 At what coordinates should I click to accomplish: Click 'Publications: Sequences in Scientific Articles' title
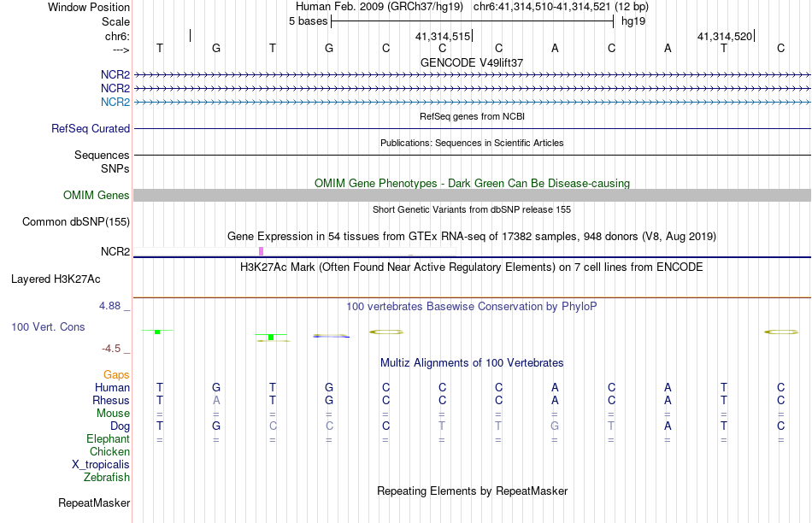pyautogui.click(x=472, y=143)
